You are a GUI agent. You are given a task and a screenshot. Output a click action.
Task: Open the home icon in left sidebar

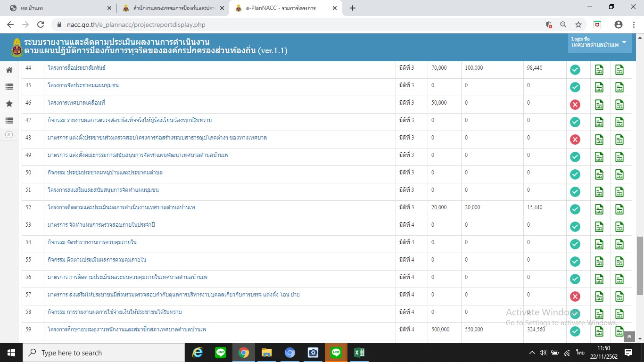click(9, 70)
